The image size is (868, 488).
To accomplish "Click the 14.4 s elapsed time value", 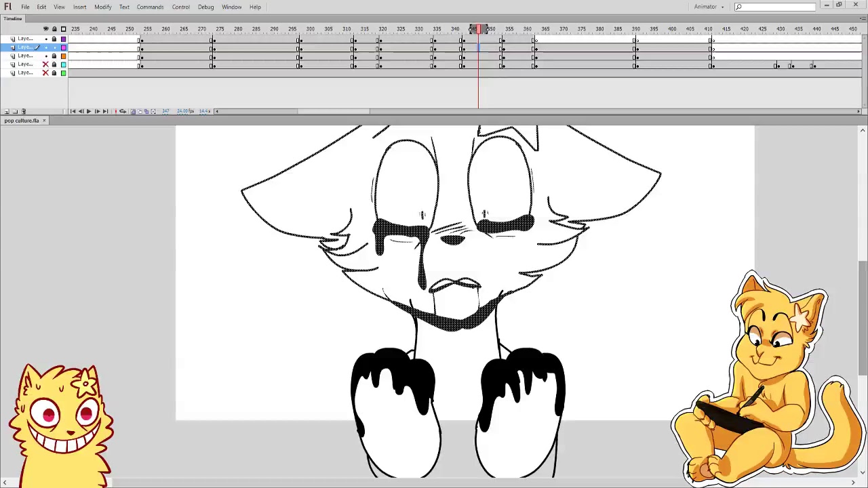I will pos(203,111).
